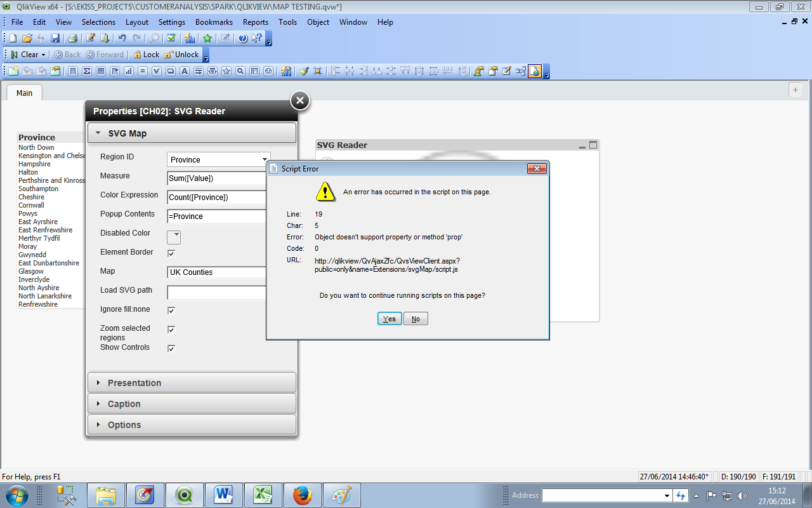812x508 pixels.
Task: Open the Table Viewer icon
Action: 521,71
